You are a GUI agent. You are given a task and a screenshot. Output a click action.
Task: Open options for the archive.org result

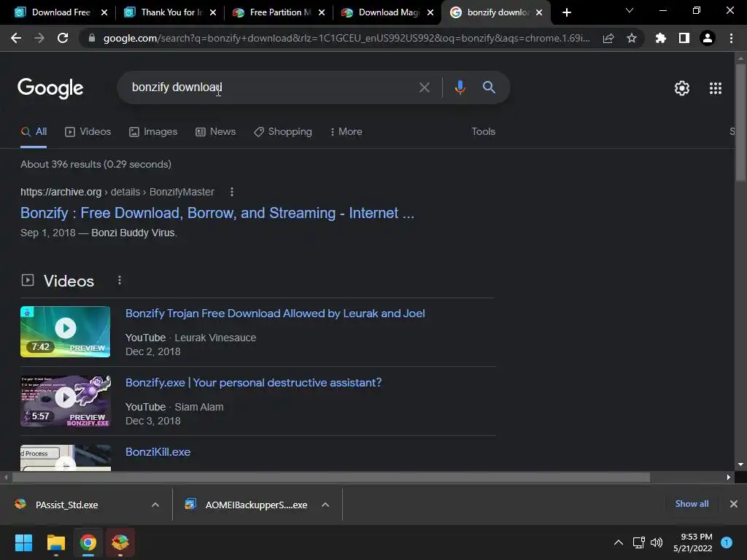[232, 192]
